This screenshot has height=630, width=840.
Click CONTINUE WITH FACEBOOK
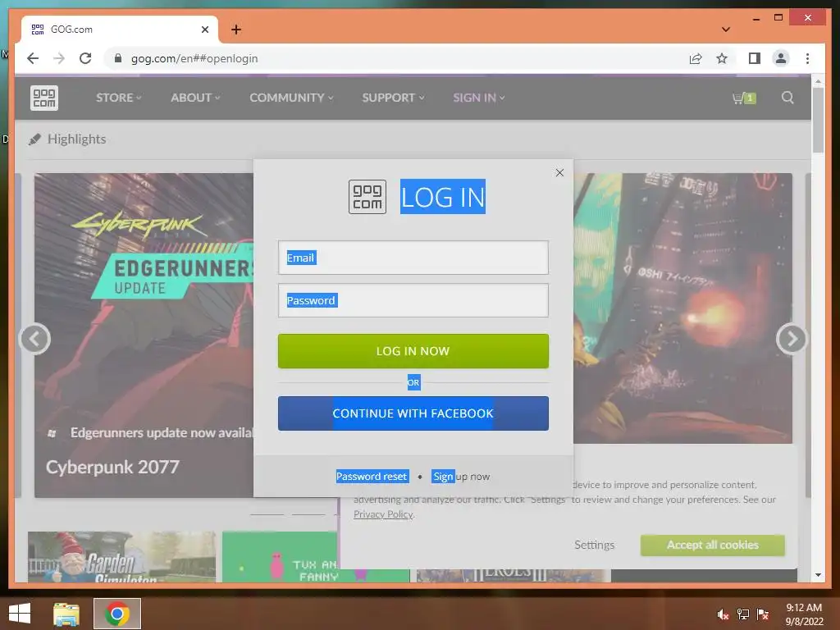coord(413,413)
